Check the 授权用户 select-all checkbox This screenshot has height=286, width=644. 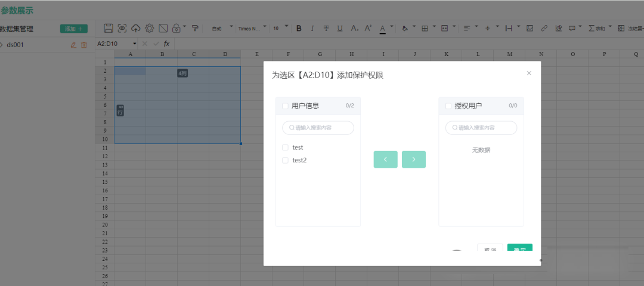tap(448, 106)
